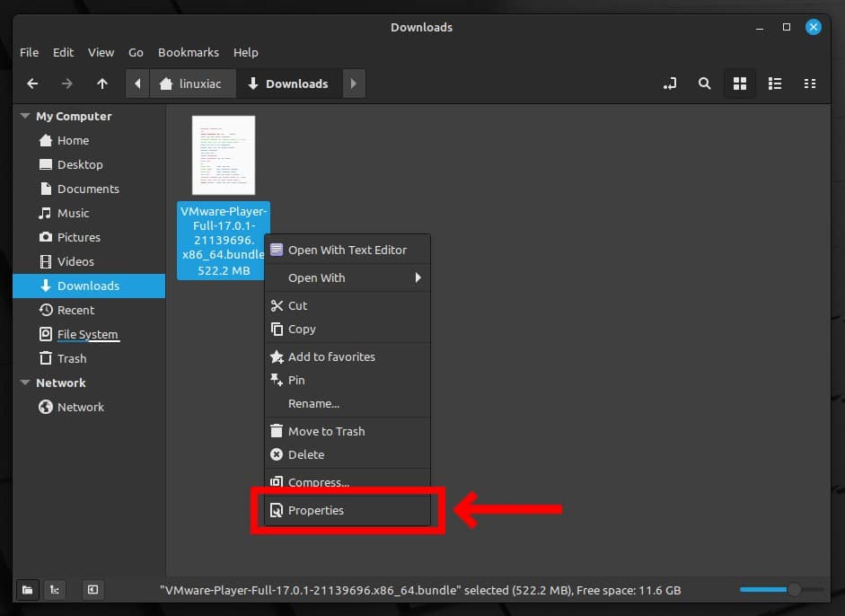Open the View menu

[101, 52]
